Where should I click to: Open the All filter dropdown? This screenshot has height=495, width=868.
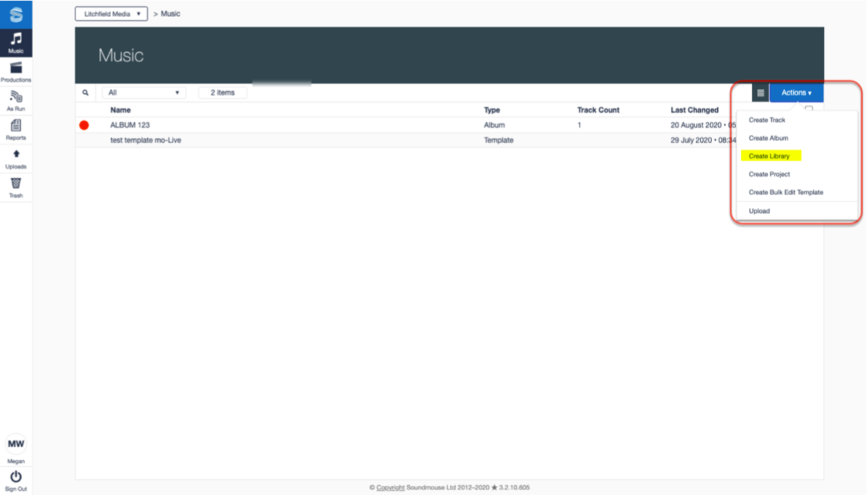(144, 93)
